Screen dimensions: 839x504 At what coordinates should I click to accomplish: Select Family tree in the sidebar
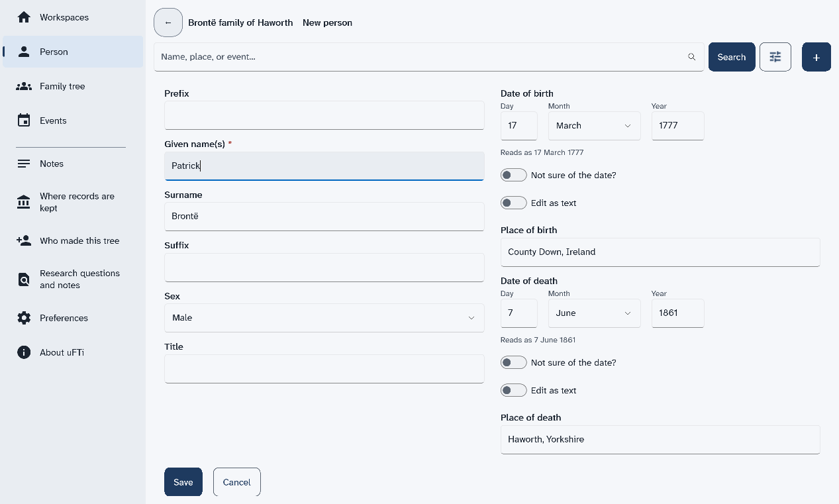[x=73, y=86]
